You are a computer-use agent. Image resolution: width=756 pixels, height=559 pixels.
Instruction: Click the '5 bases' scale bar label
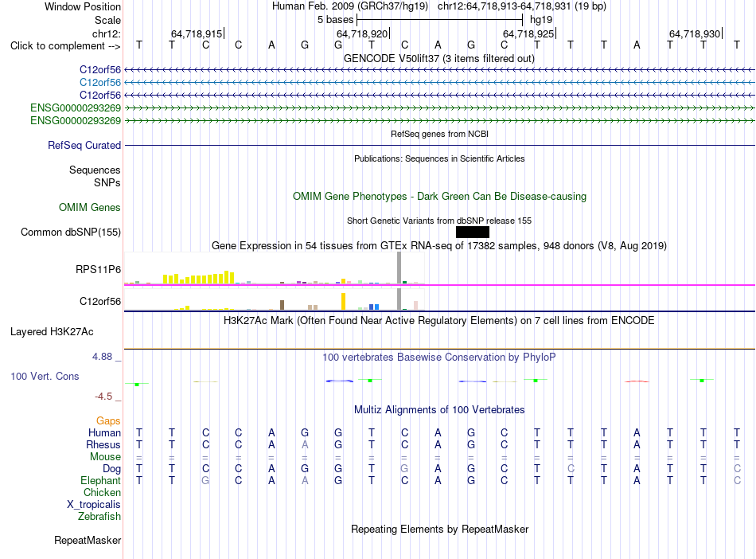[x=335, y=20]
